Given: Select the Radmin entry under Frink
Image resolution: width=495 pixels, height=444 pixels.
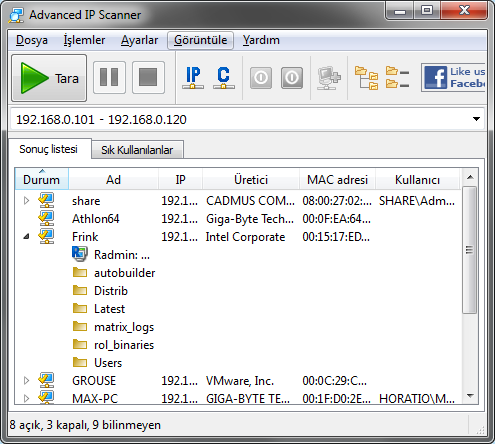Looking at the screenshot, I should (x=111, y=255).
